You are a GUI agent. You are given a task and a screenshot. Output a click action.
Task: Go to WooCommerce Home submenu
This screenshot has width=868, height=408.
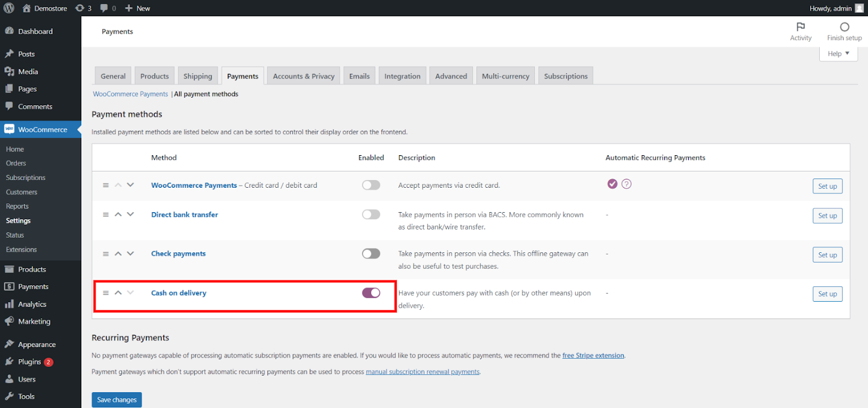click(x=15, y=149)
